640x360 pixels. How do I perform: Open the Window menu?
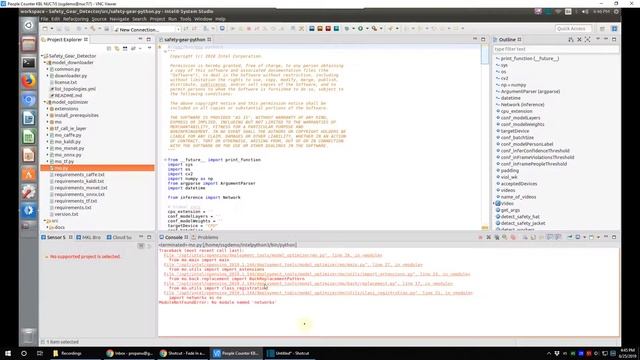(x=203, y=19)
